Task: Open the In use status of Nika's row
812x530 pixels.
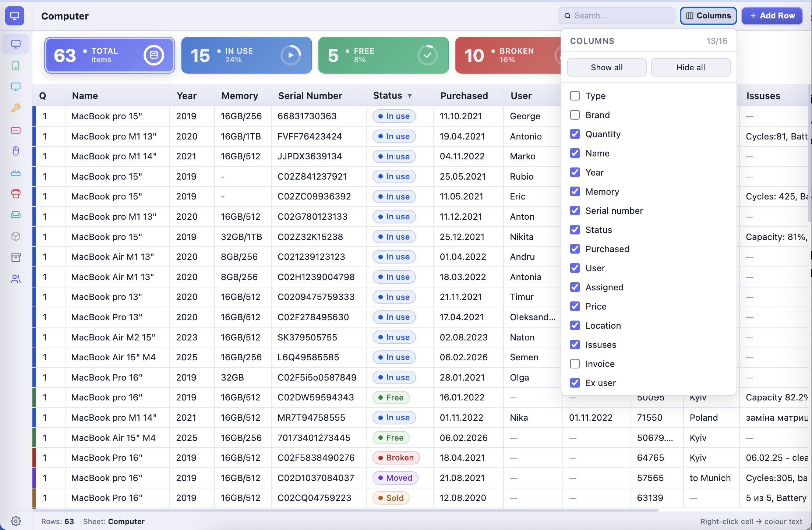Action: click(x=394, y=418)
